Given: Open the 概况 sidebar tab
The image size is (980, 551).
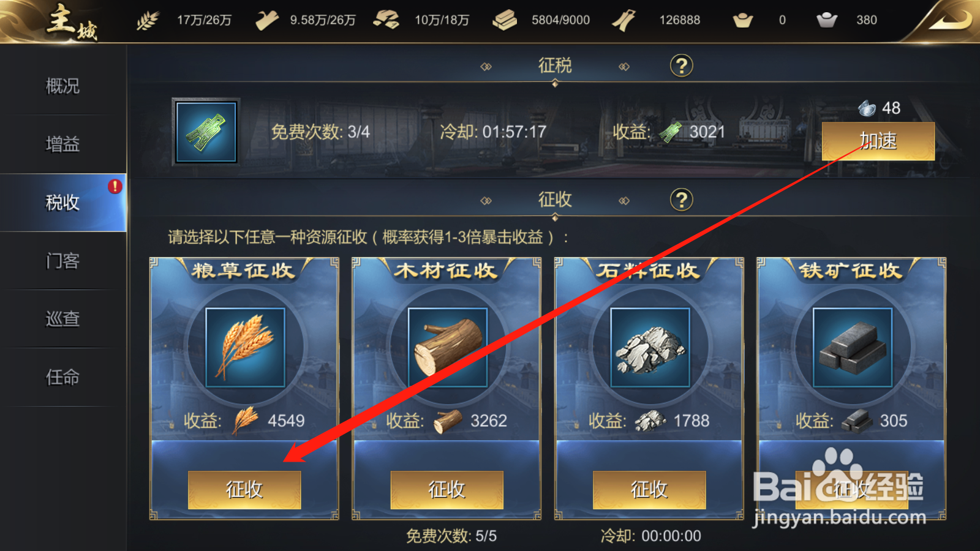Looking at the screenshot, I should click(x=63, y=86).
